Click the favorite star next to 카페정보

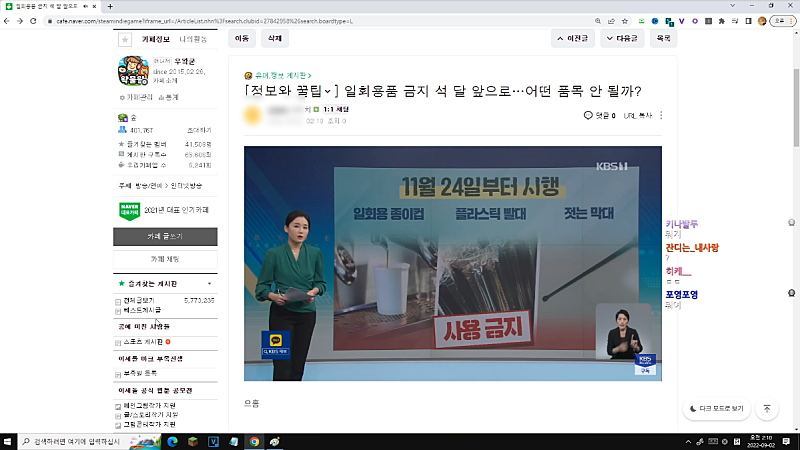point(125,39)
